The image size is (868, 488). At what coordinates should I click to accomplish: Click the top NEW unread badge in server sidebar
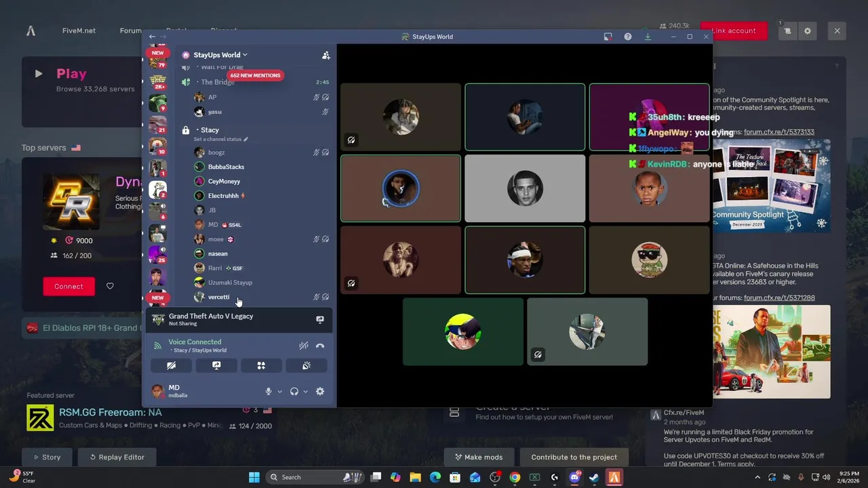tap(157, 53)
